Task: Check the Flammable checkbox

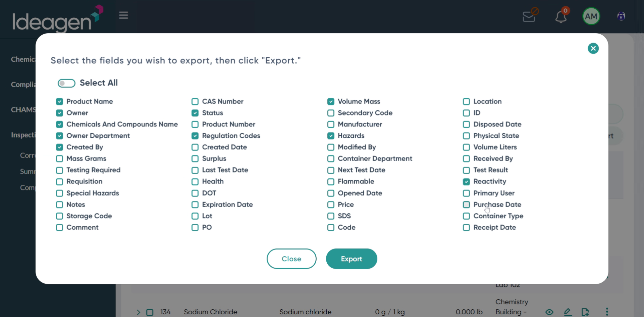Action: coord(331,182)
